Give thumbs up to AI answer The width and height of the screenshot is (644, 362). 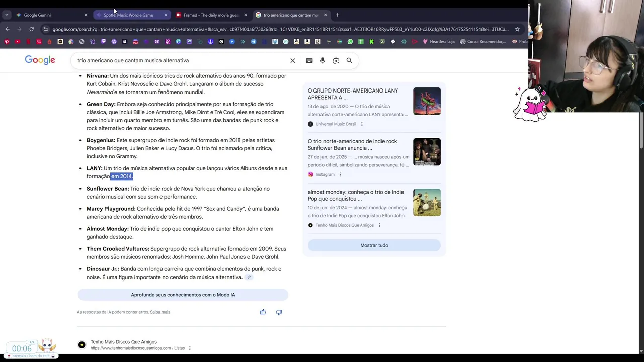[263, 312]
